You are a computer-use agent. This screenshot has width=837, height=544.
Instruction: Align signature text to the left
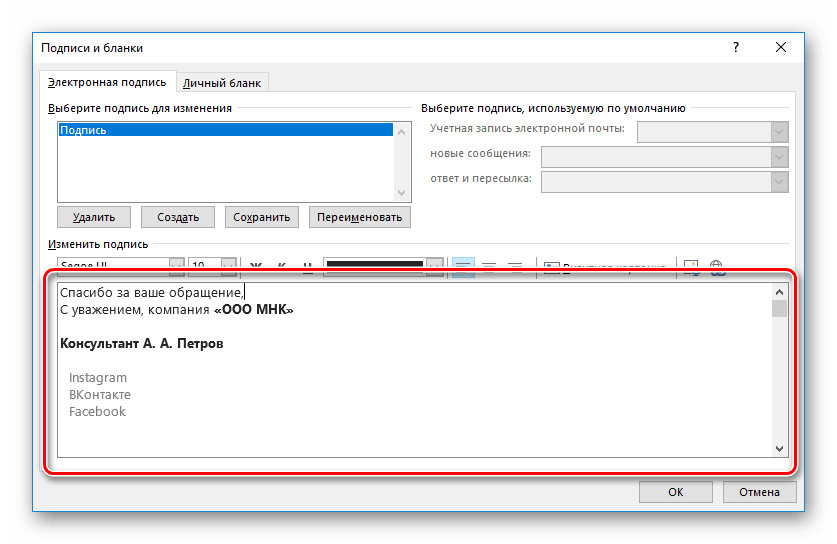point(463,266)
